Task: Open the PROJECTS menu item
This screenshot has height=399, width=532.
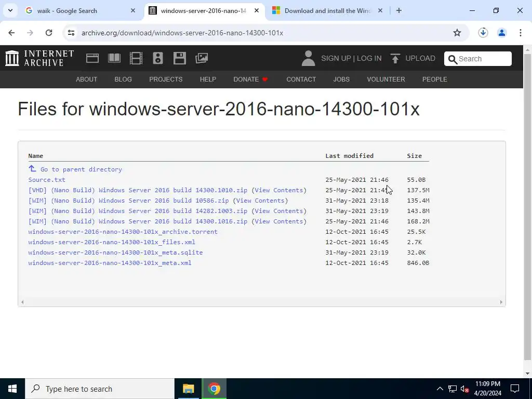Action: tap(166, 79)
